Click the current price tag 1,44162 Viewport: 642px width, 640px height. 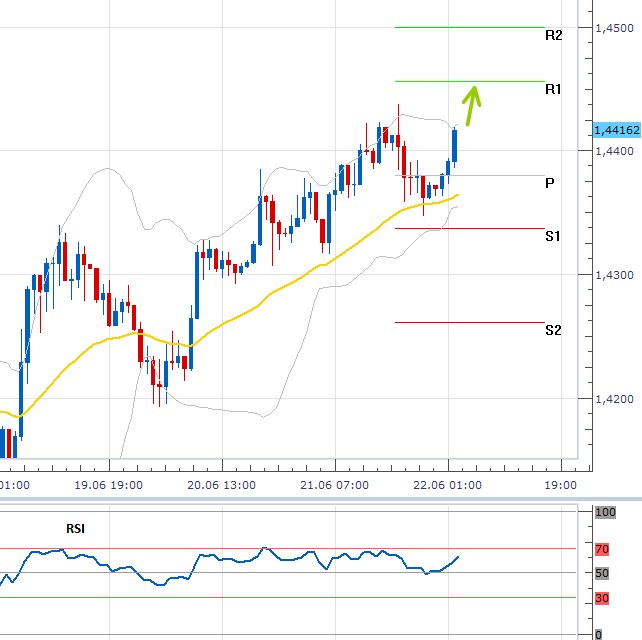point(616,130)
